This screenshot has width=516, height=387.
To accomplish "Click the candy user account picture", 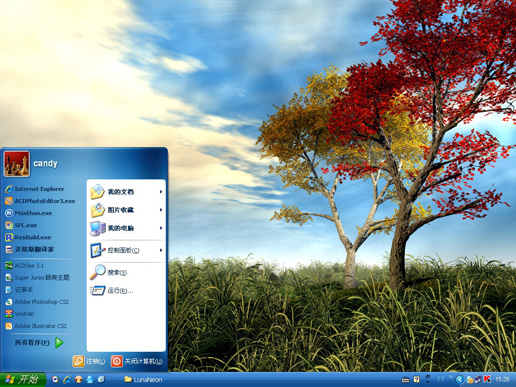I will 17,164.
